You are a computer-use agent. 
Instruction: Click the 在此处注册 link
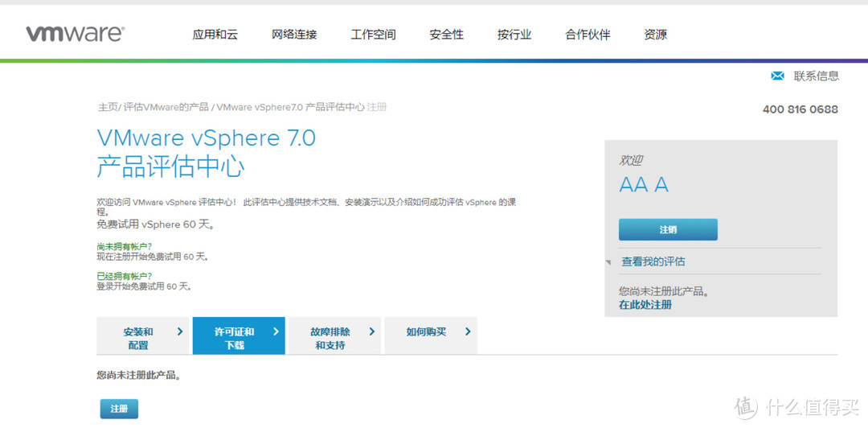645,305
